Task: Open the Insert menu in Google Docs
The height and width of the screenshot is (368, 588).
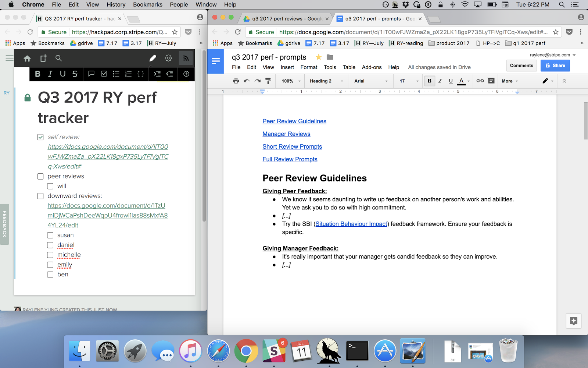Action: [x=287, y=67]
